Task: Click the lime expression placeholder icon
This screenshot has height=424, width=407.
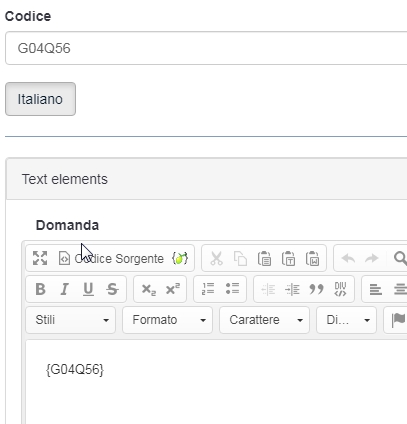Action: [180, 258]
